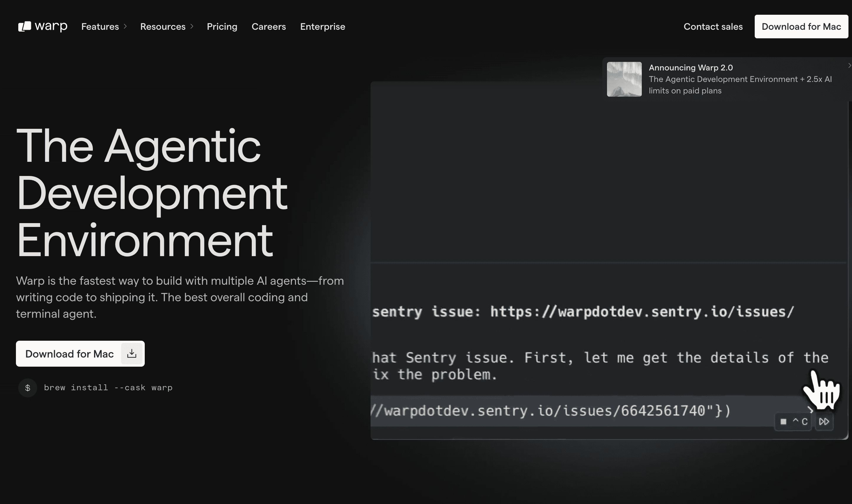Click the top-right Download for Mac button

801,27
